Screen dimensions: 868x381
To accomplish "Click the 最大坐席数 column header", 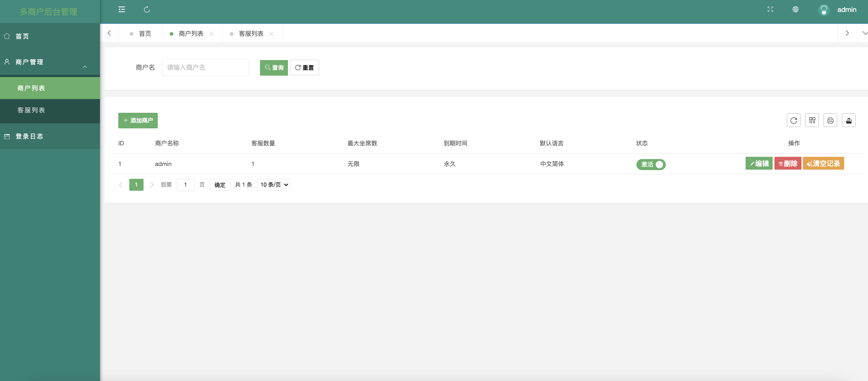I will pyautogui.click(x=362, y=143).
